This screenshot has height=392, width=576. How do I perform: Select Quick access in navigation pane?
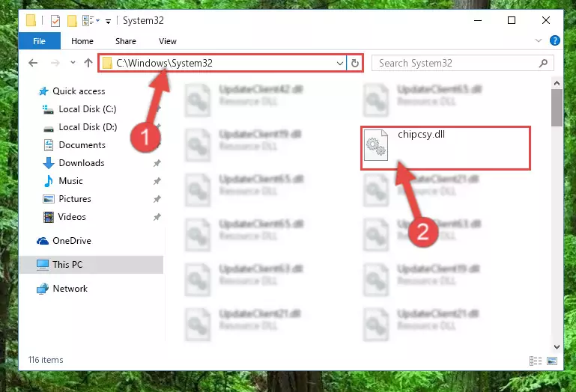tap(79, 91)
